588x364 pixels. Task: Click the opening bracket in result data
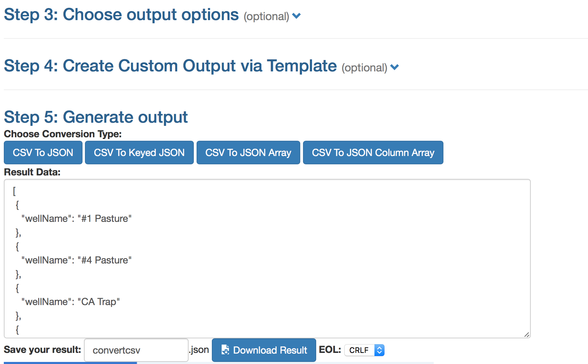pyautogui.click(x=14, y=191)
